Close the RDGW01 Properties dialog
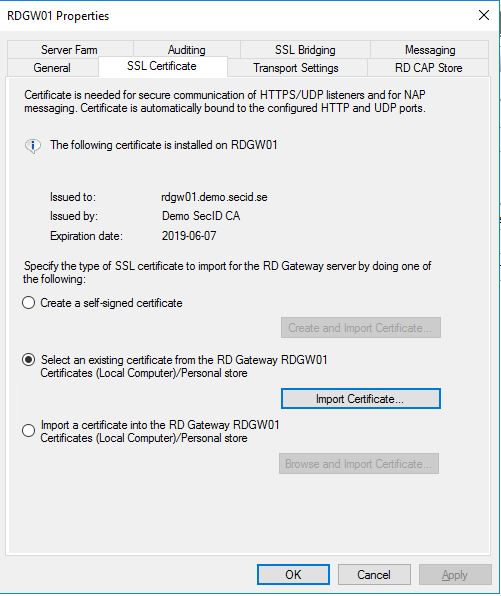Image resolution: width=501 pixels, height=596 pixels. point(484,15)
